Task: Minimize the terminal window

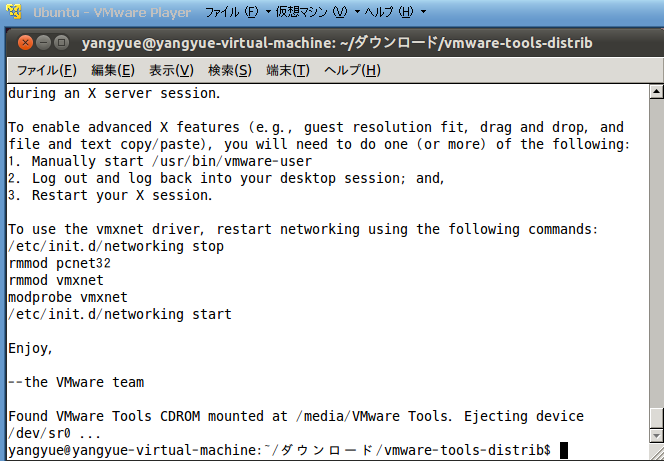Action: (44, 43)
